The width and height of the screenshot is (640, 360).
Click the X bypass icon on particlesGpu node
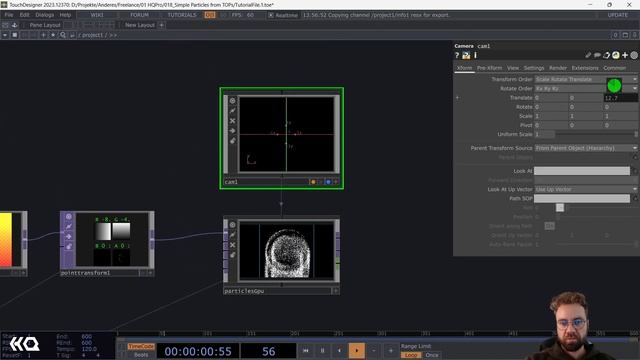[x=232, y=245]
